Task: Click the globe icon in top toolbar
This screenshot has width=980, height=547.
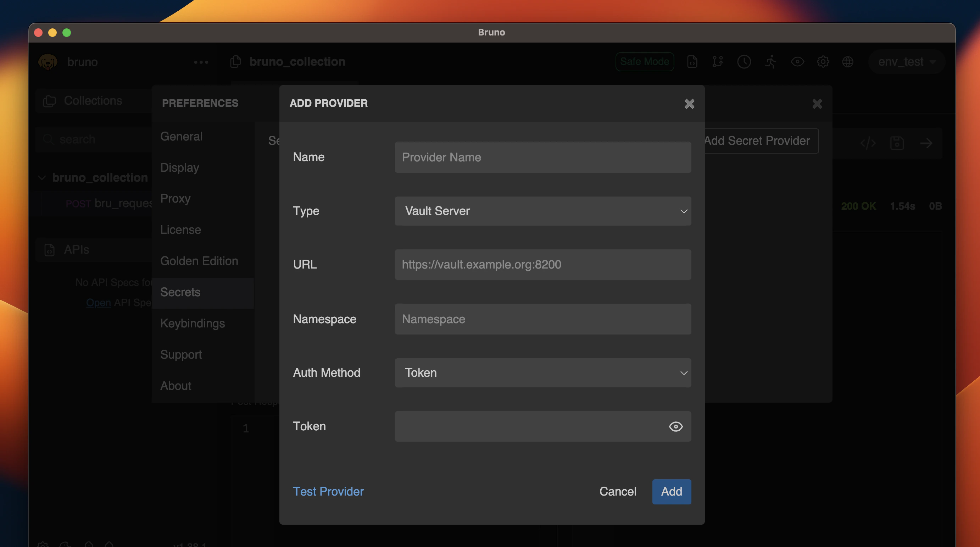Action: (x=847, y=62)
